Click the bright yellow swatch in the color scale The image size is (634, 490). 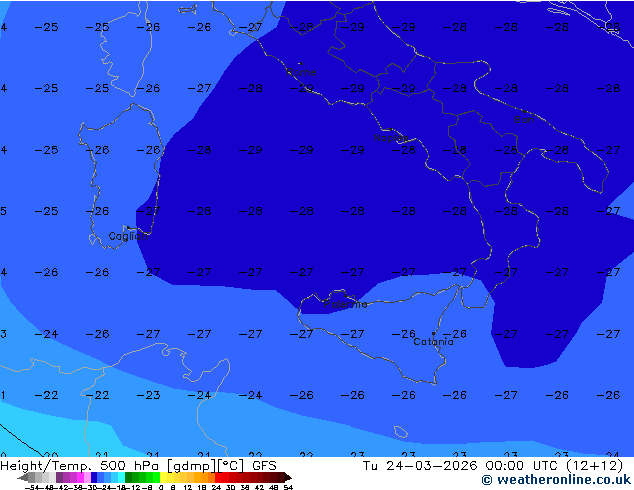click(x=163, y=477)
